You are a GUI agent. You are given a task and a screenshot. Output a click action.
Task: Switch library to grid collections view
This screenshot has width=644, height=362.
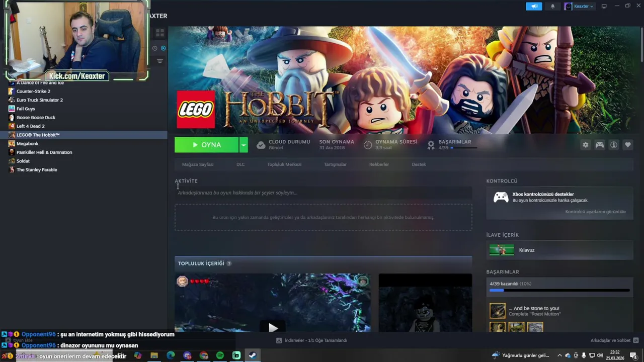pyautogui.click(x=160, y=33)
